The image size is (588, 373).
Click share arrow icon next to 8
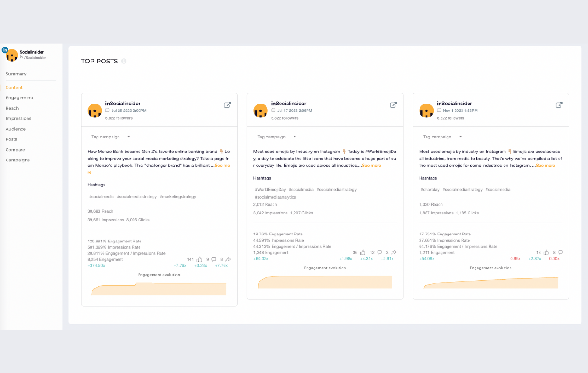[x=228, y=259]
